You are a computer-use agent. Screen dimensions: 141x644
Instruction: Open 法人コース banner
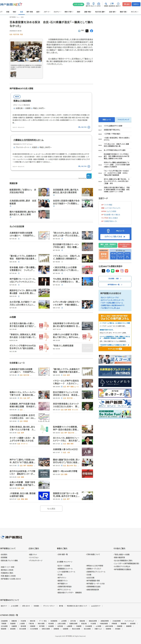point(115,359)
